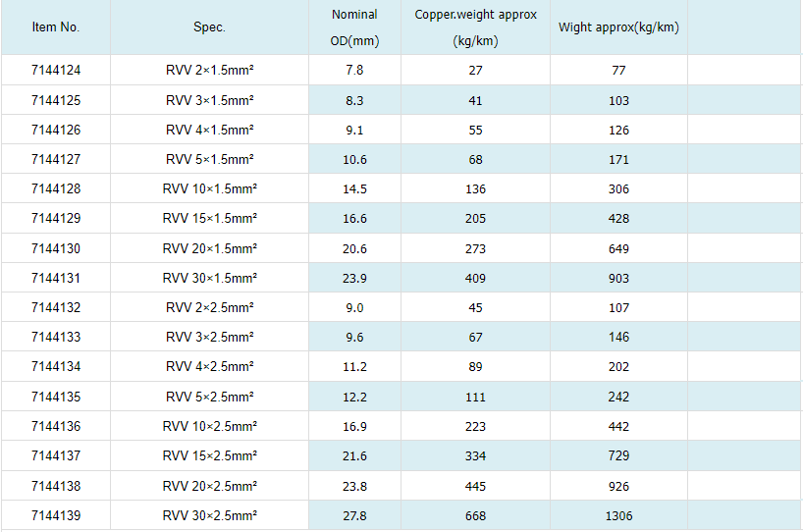Click the RVV 2×2.5mm² spec cell

210,308
